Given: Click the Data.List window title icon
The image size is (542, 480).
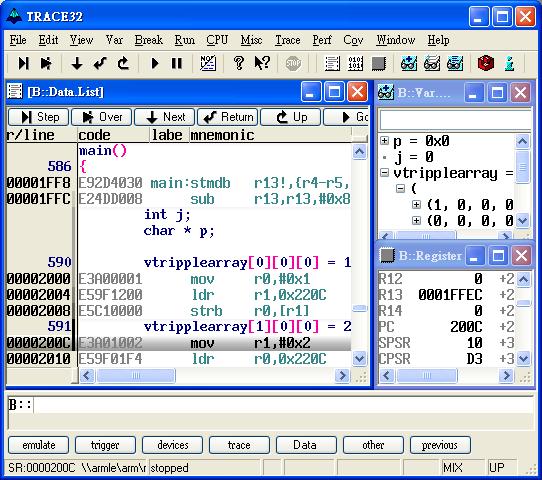Looking at the screenshot, I should pyautogui.click(x=15, y=92).
